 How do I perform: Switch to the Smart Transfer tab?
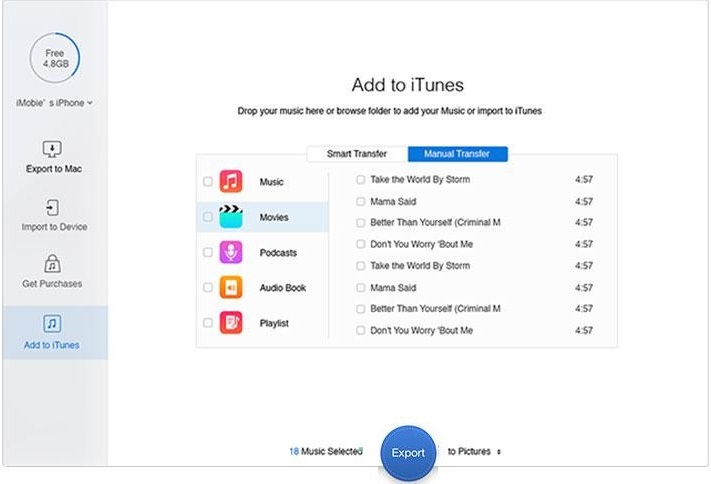(x=357, y=154)
